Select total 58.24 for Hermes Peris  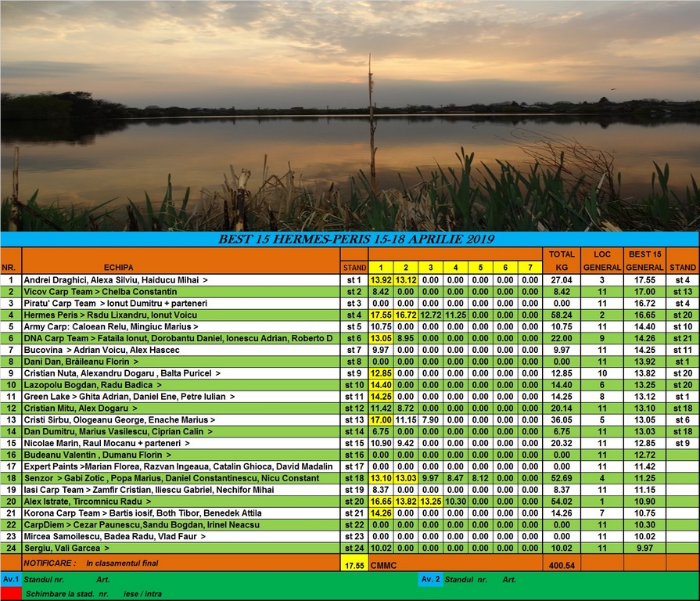(562, 315)
